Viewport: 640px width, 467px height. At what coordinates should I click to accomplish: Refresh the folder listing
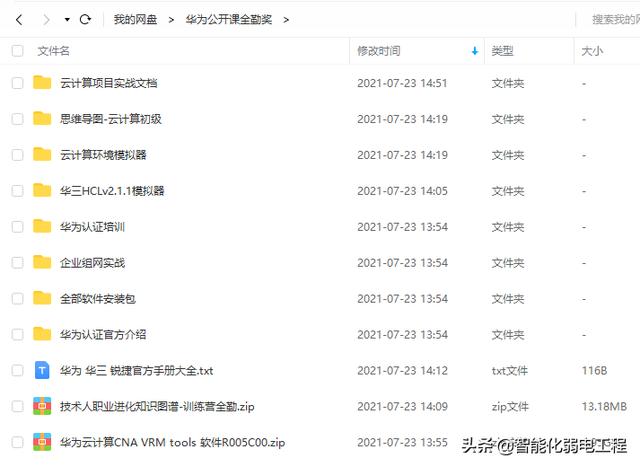85,19
